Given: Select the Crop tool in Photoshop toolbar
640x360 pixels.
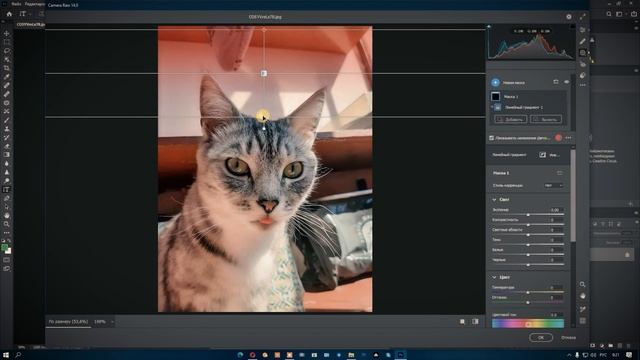Looking at the screenshot, I should coord(7,68).
